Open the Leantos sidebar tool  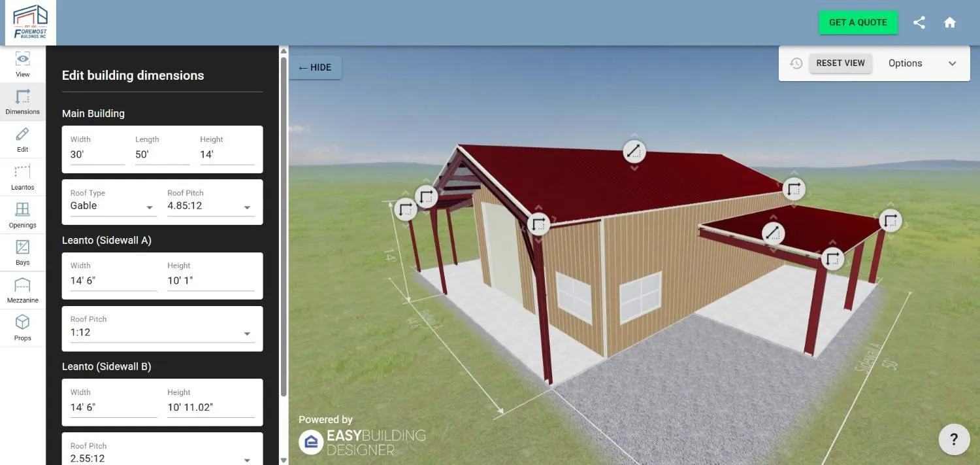(x=23, y=173)
